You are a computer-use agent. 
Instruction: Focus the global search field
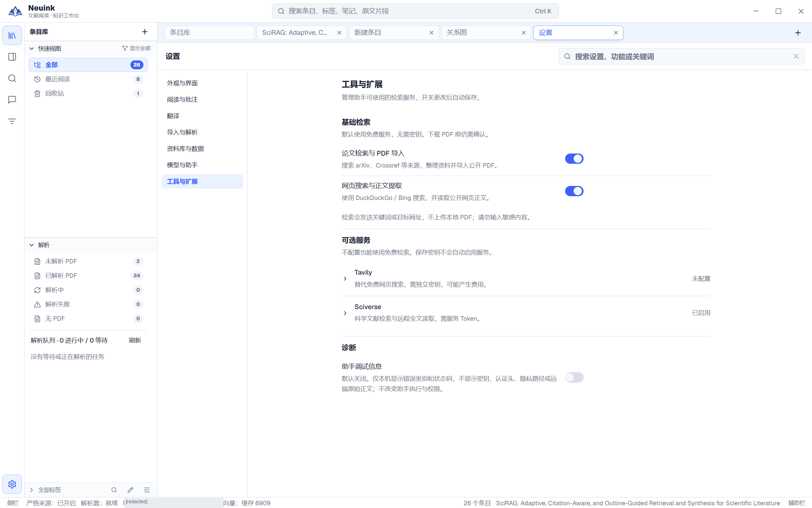415,11
